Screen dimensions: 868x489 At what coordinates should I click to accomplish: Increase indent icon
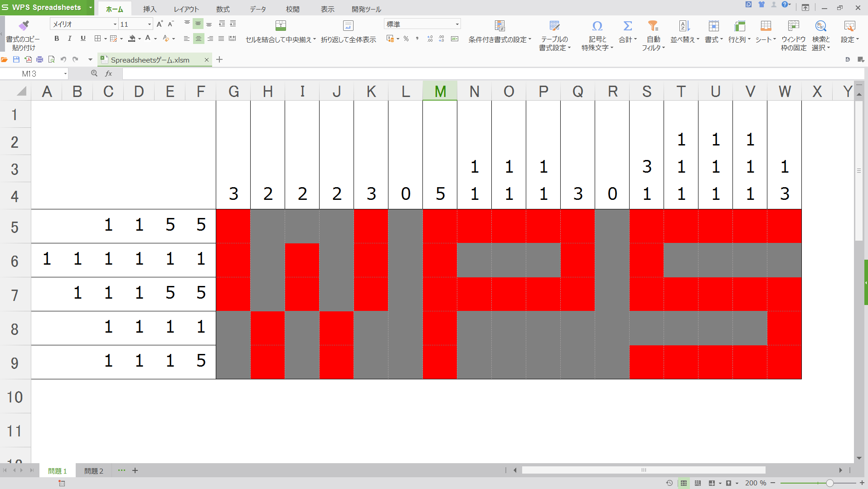233,24
